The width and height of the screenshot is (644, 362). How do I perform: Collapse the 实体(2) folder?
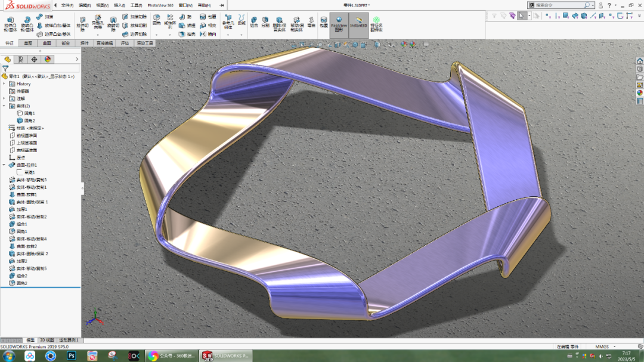pos(5,105)
